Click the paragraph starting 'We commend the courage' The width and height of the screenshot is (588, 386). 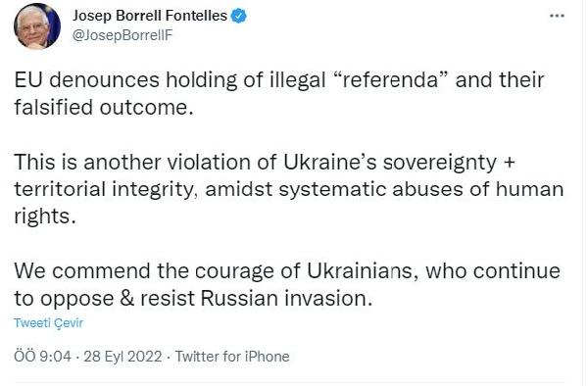(x=287, y=284)
